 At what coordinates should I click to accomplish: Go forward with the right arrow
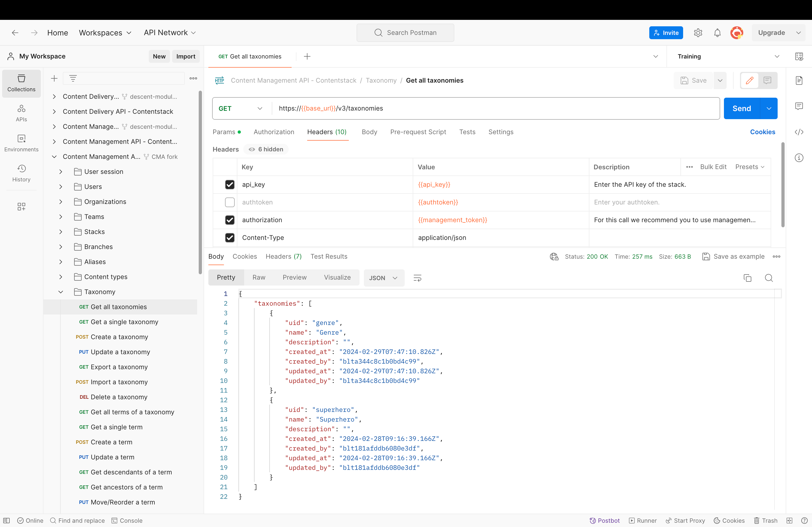tap(34, 33)
